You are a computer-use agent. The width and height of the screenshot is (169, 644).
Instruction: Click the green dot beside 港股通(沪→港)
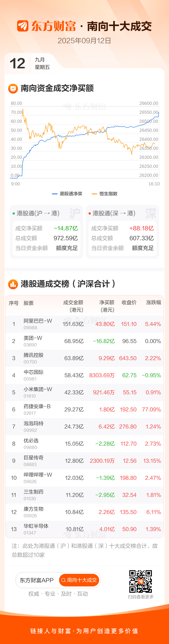(14, 213)
